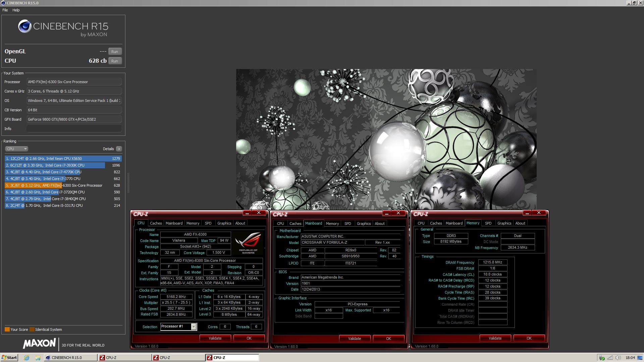644x362 pixels.
Task: Click OK in Mainboard CPU-Z window
Action: point(388,339)
